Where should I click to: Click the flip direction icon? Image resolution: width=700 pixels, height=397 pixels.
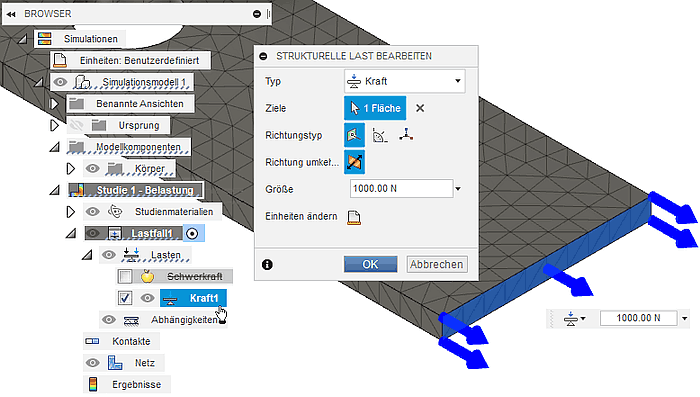coord(354,162)
